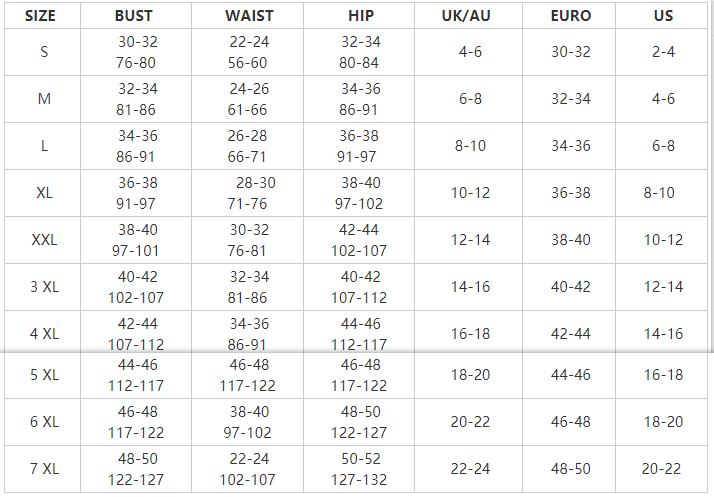This screenshot has height=497, width=714.
Task: Select the S size row label
Action: [44, 52]
